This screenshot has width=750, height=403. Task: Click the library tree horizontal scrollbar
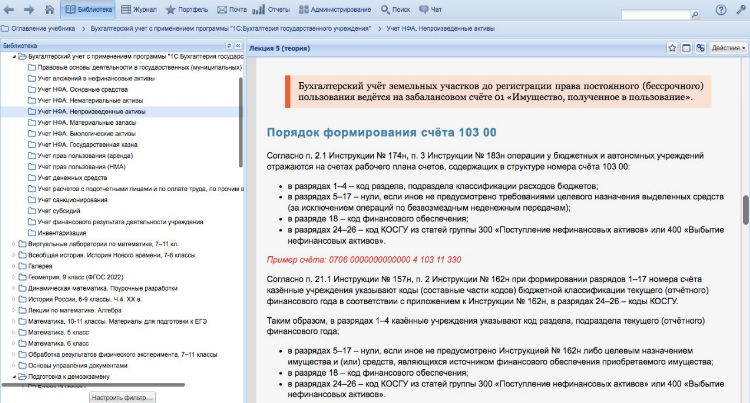tap(93, 384)
